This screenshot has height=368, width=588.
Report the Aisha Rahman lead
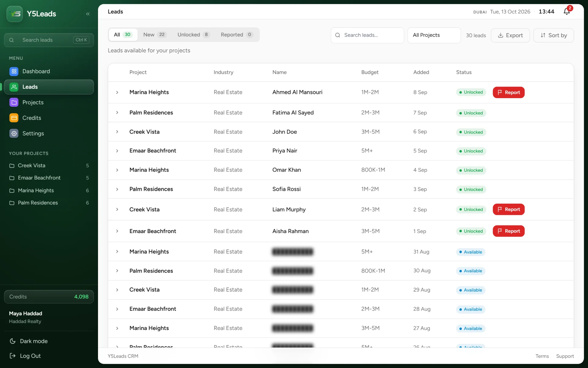point(508,231)
